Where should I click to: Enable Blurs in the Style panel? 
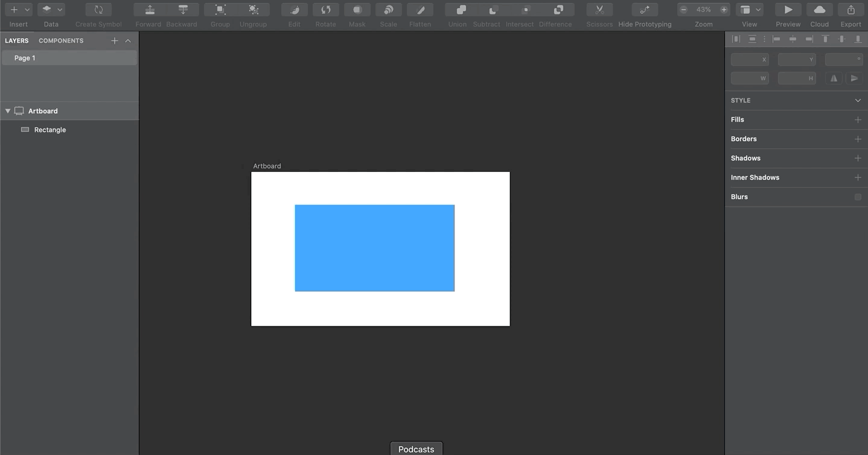(x=858, y=196)
